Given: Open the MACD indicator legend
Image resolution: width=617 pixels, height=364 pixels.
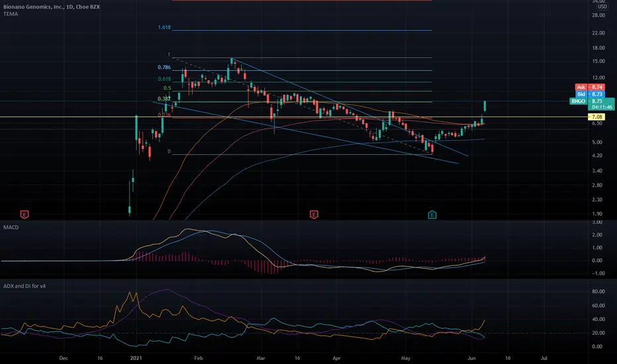Looking at the screenshot, I should coord(11,227).
